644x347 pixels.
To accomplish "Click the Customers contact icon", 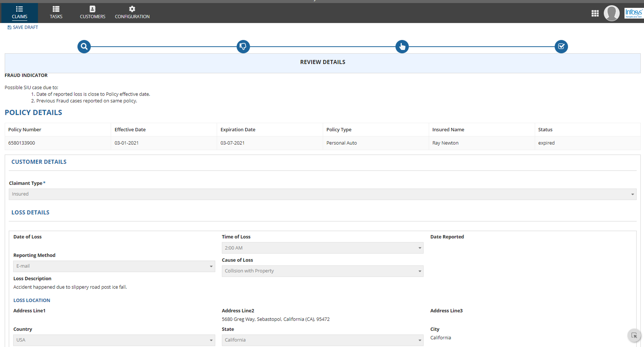I will 93,9.
